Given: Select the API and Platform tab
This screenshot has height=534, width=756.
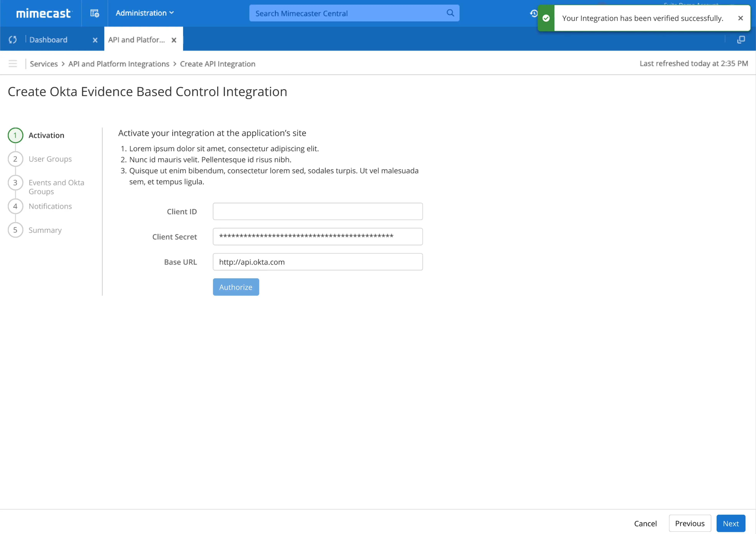Looking at the screenshot, I should [136, 40].
